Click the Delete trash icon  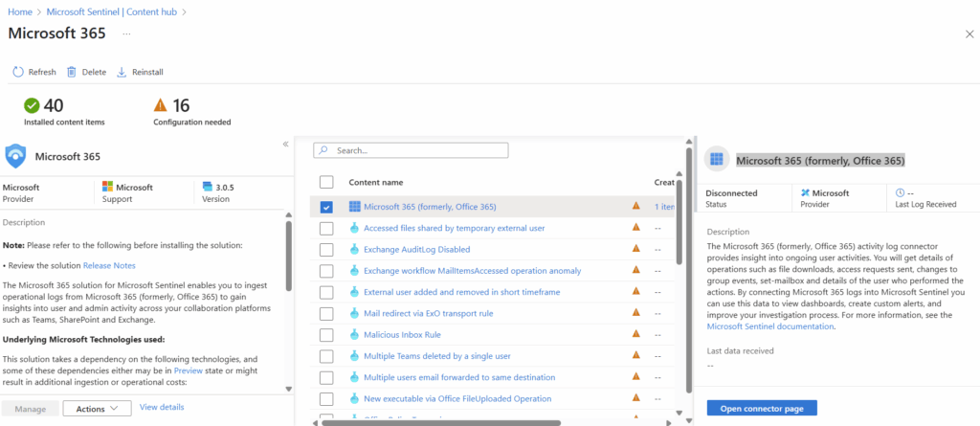click(x=72, y=72)
